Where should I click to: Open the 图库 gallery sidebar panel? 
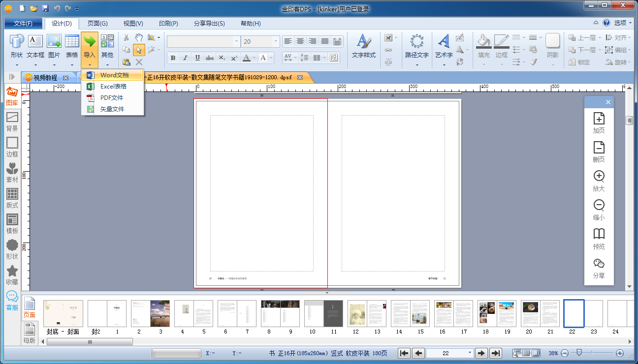[x=12, y=96]
